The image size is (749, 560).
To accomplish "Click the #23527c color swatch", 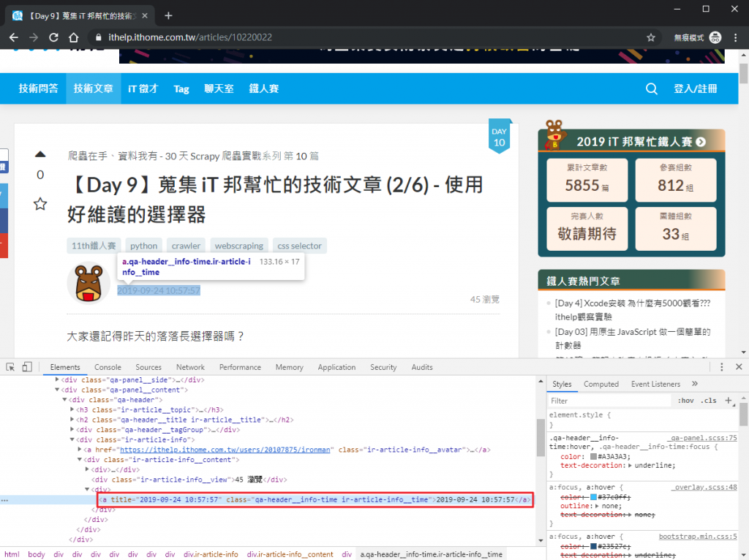I will [x=593, y=547].
